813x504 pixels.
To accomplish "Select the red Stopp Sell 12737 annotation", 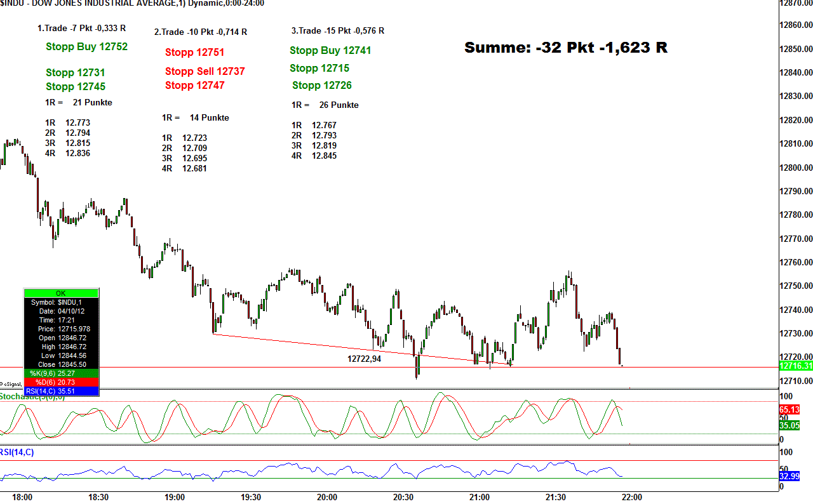I will coord(205,71).
